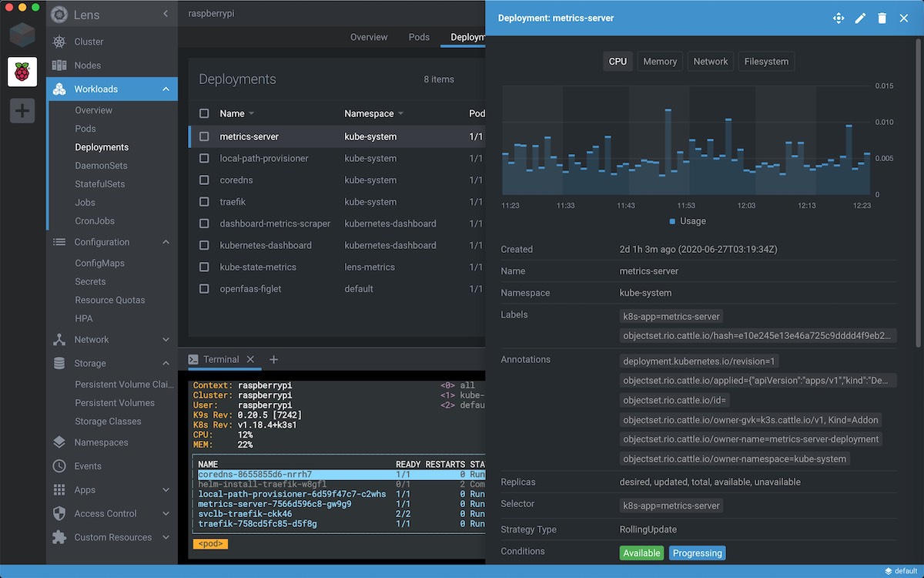924x578 pixels.
Task: Open the Pods tab in workloads
Action: point(419,37)
